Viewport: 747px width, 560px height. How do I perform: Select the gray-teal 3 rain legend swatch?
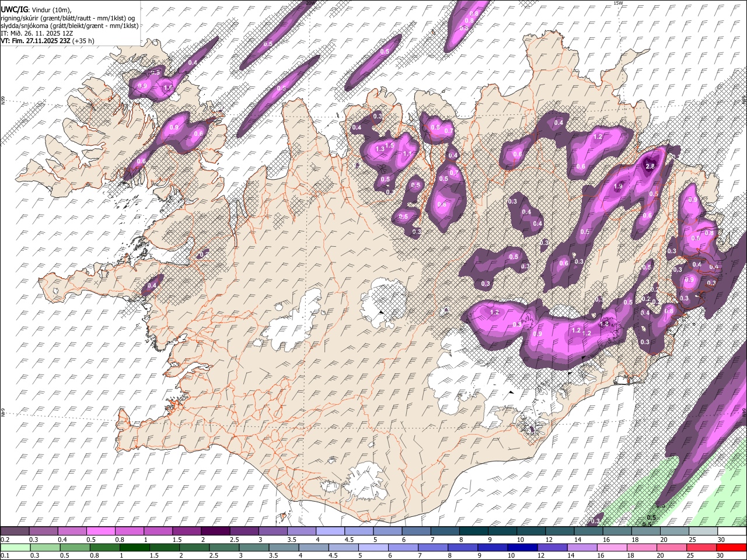pyautogui.click(x=254, y=547)
